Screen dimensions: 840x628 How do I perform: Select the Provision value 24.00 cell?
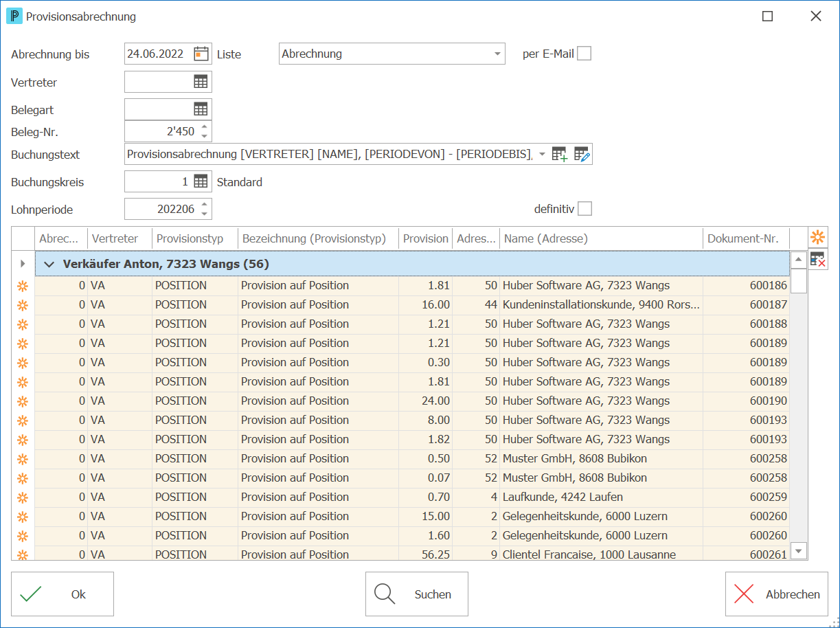pyautogui.click(x=425, y=401)
